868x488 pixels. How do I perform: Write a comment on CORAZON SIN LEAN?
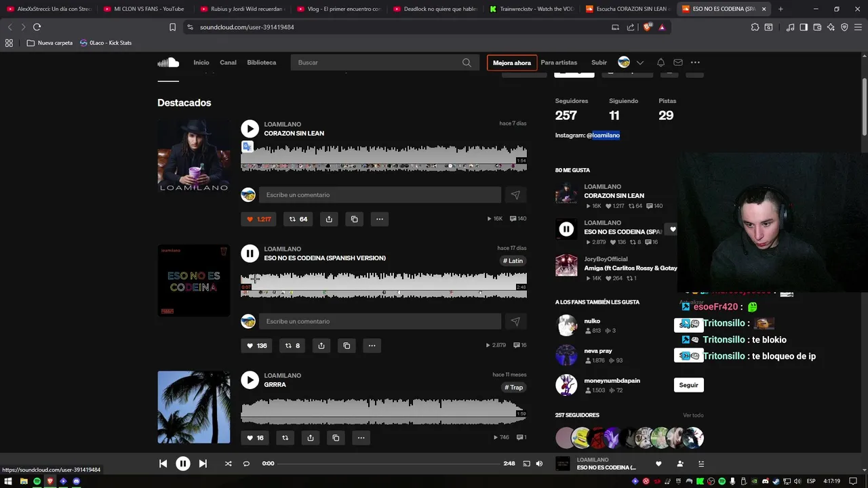pos(380,195)
